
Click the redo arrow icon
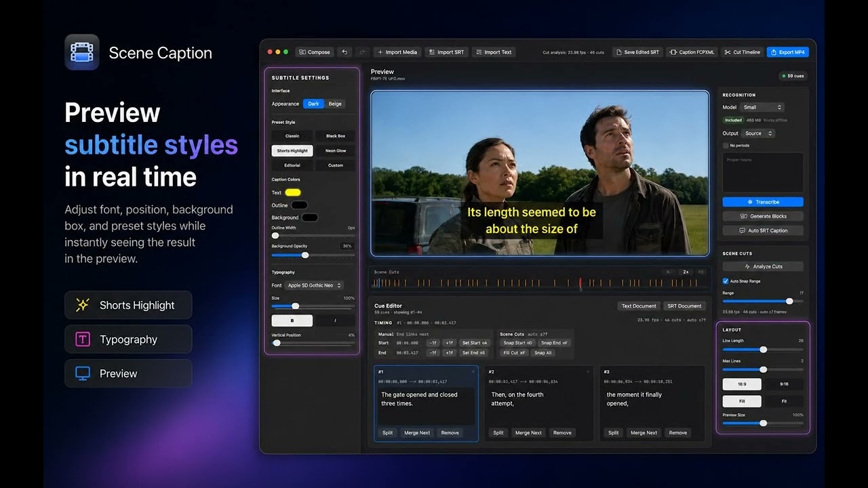[362, 52]
